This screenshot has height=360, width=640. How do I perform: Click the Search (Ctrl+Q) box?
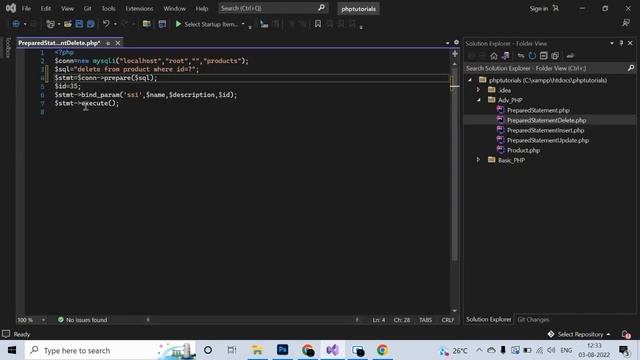tap(273, 8)
